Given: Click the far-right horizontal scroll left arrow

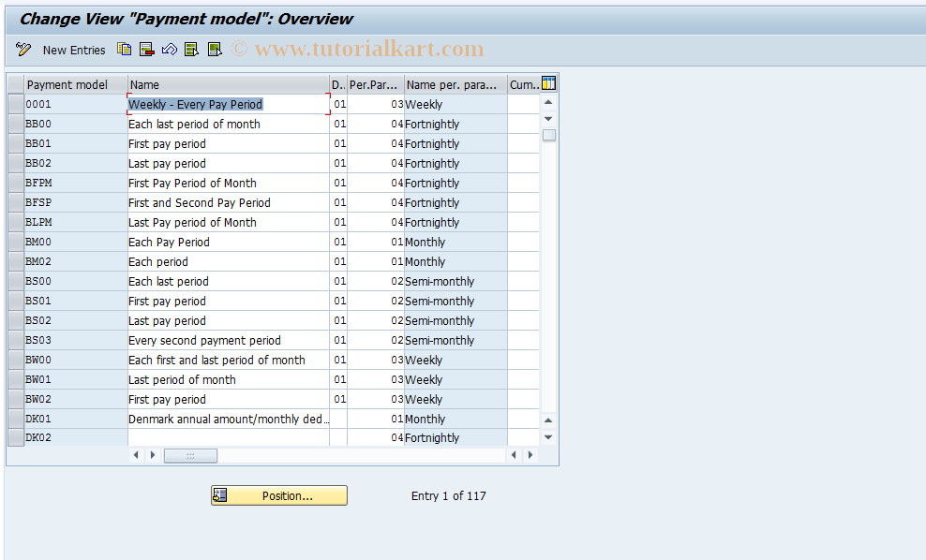Looking at the screenshot, I should click(514, 455).
